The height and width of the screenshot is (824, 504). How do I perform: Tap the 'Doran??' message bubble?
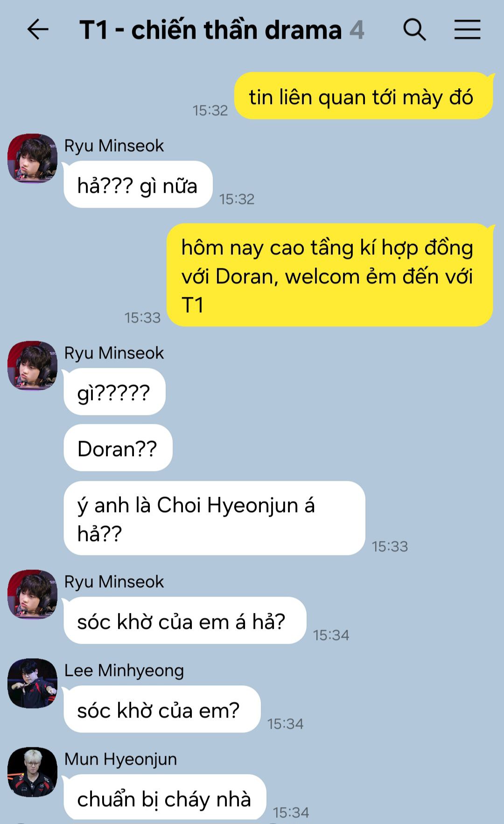click(118, 448)
